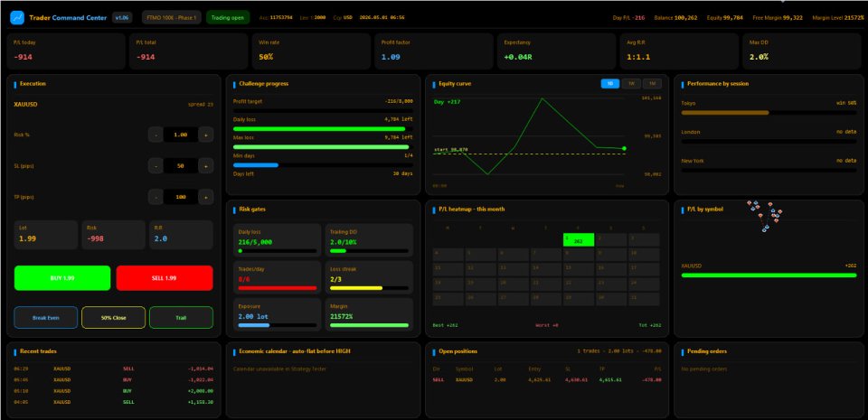Click the Avg R:R value 1:1.1

tap(638, 56)
